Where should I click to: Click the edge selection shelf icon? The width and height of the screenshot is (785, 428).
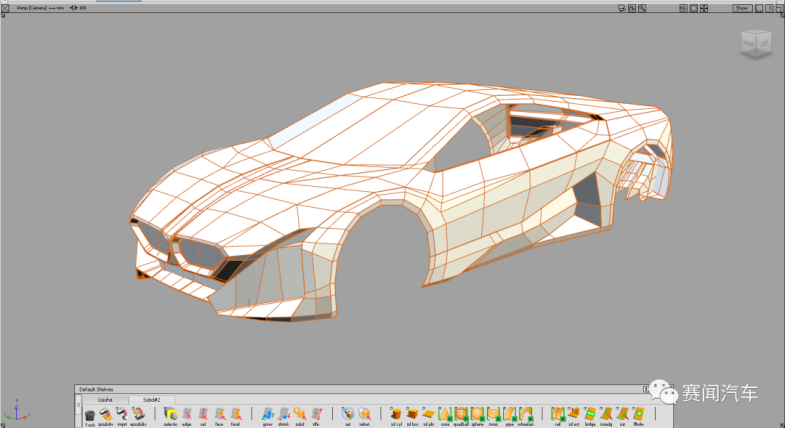[x=187, y=414]
